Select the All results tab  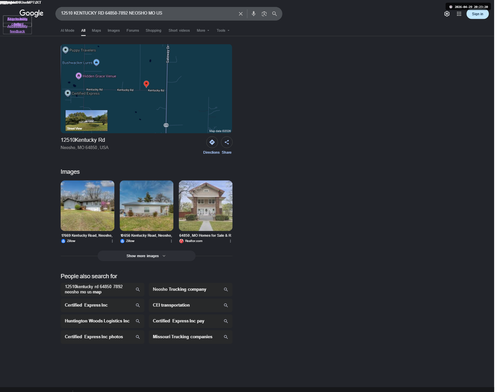click(x=83, y=30)
